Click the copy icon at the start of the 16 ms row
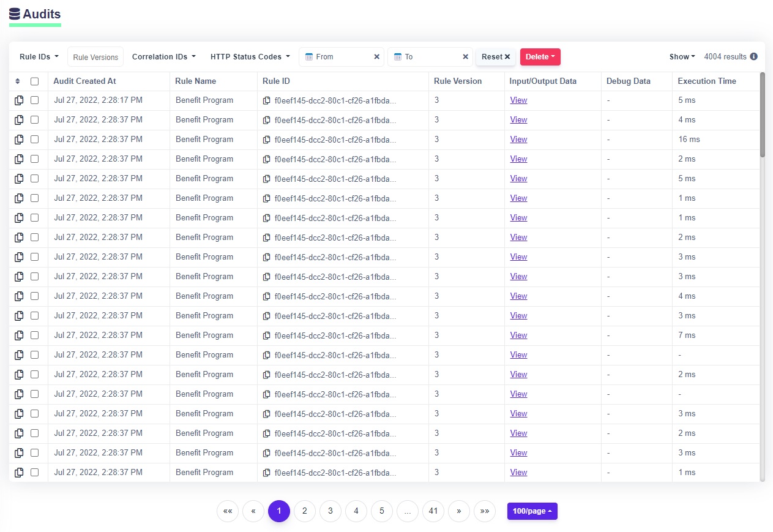The width and height of the screenshot is (773, 532). [x=19, y=140]
